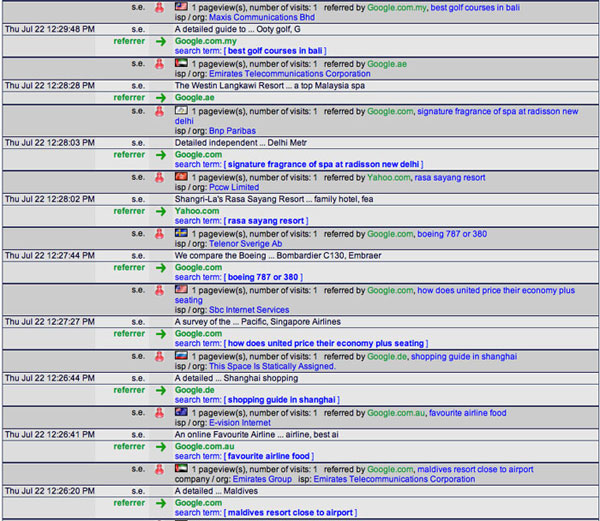The image size is (600, 521).
Task: Follow the bold green Google.ae referrer link
Action: pos(195,98)
